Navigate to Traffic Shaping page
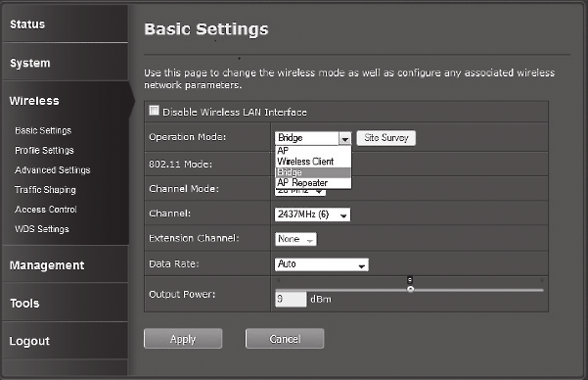Viewport: 588px width, 380px height. (x=45, y=190)
